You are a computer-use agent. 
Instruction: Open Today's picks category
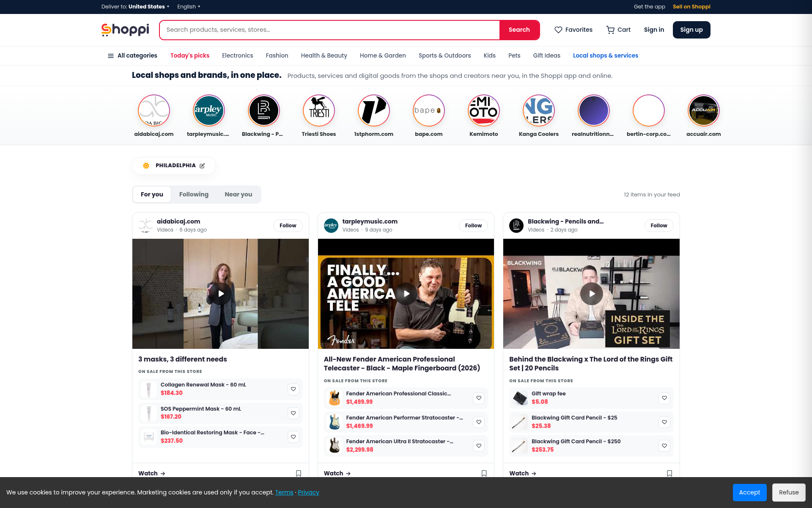click(190, 55)
